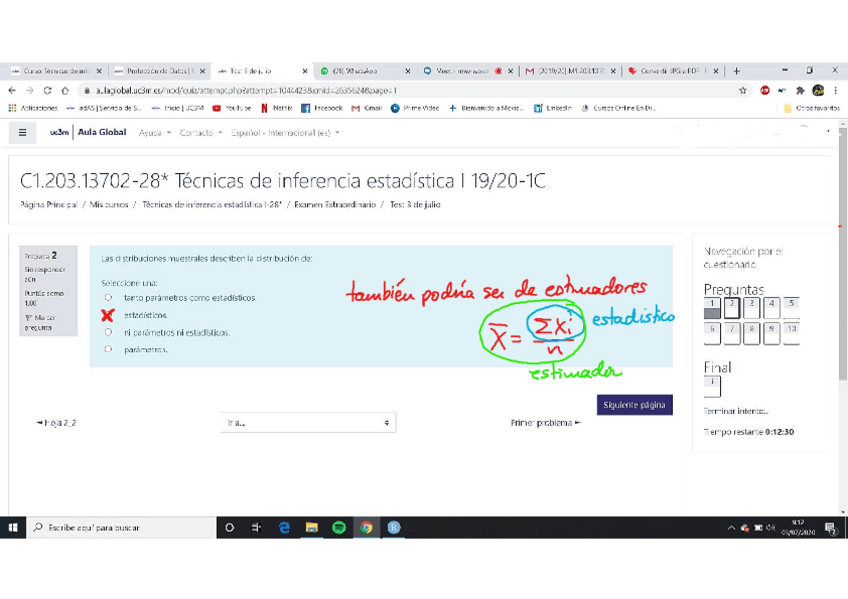The image size is (848, 599).
Task: Click Aula Global logo link
Action: pos(88,132)
